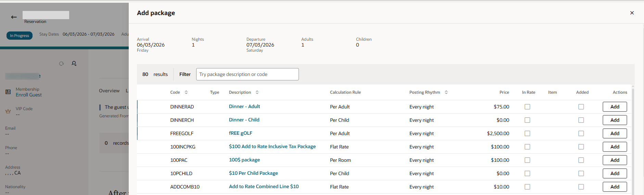Add the 100$ package

(x=615, y=160)
